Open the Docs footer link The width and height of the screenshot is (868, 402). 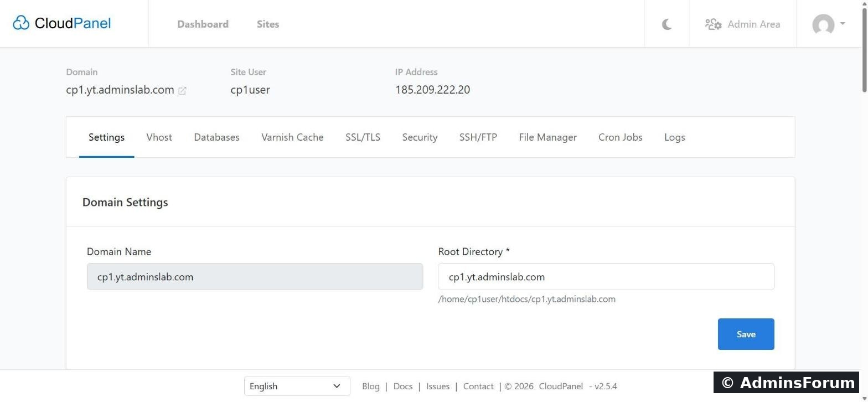click(403, 386)
